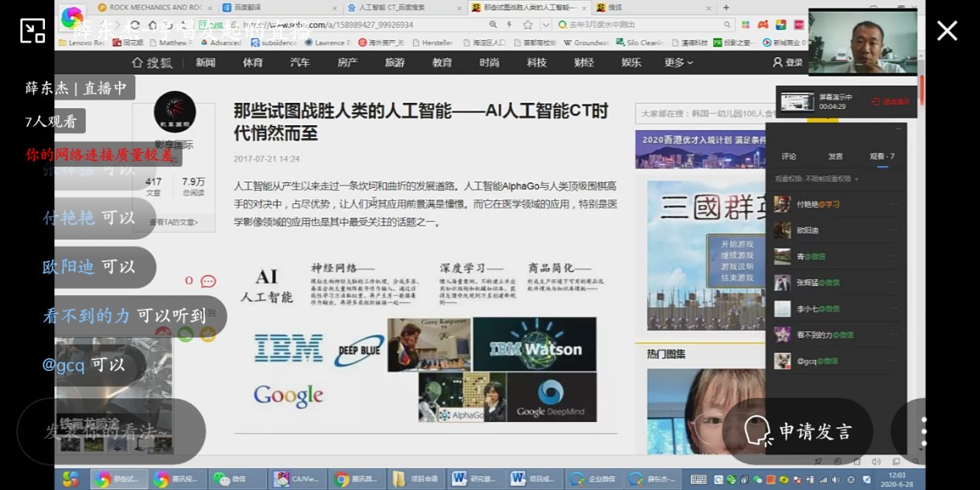980x490 pixels.
Task: Open the presenter's camera thumbnail
Action: coord(862,42)
